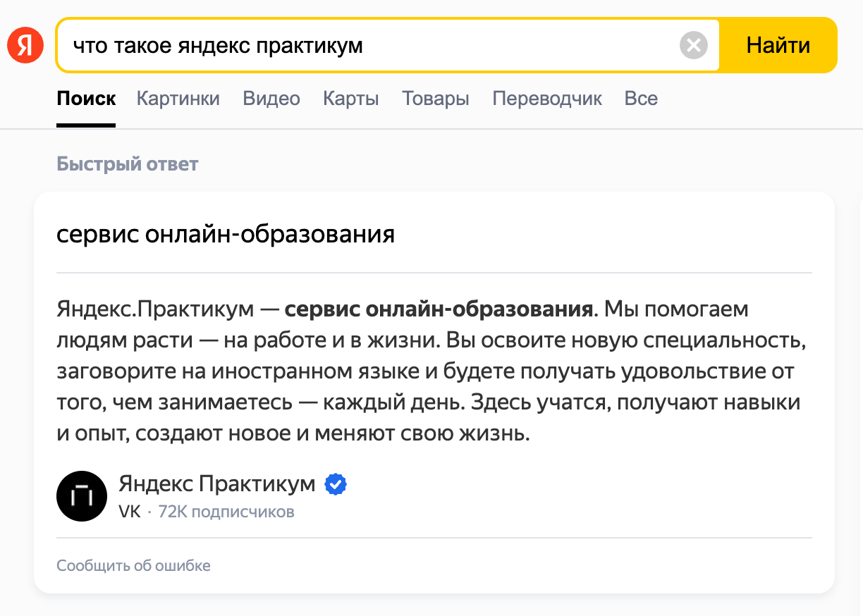The width and height of the screenshot is (863, 616).
Task: Open the Быстрый ответ heading
Action: (127, 164)
